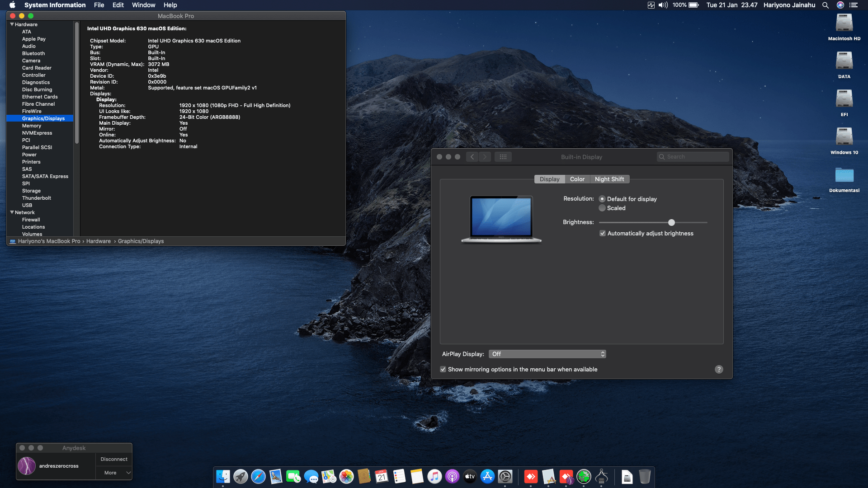Click Disconnect in Anydesk window
This screenshot has width=868, height=488.
click(114, 459)
